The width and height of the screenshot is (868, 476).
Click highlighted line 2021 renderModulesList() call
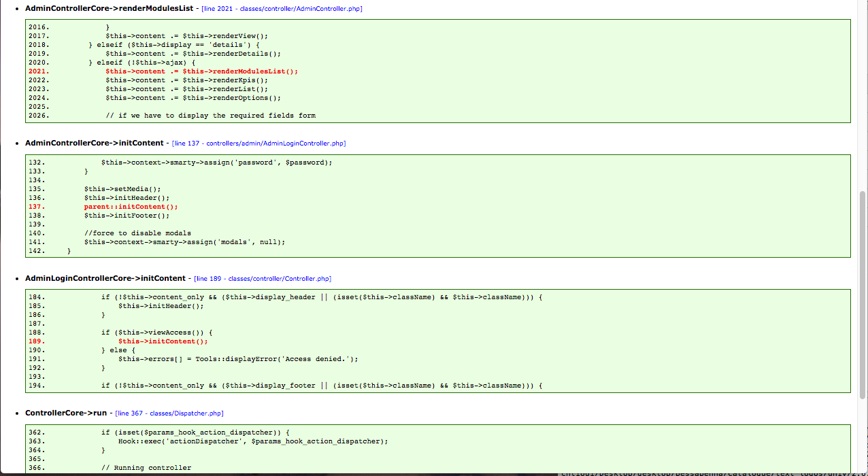pyautogui.click(x=201, y=71)
